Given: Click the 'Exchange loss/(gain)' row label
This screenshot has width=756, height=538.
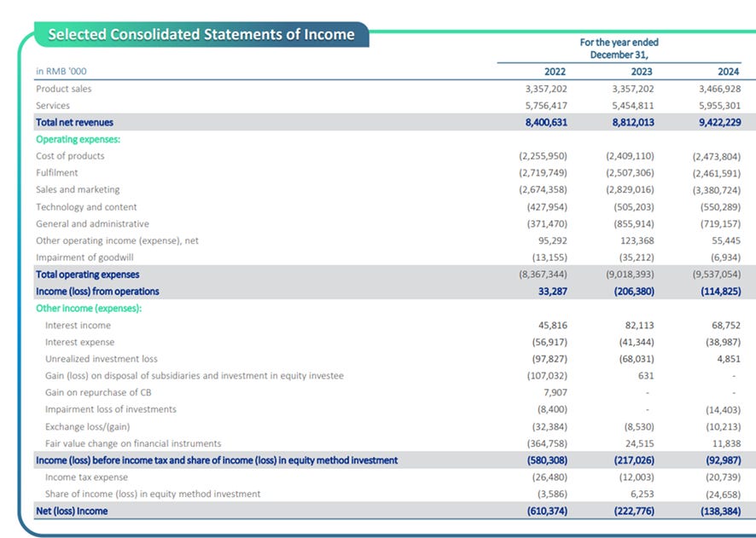Looking at the screenshot, I should (x=88, y=427).
